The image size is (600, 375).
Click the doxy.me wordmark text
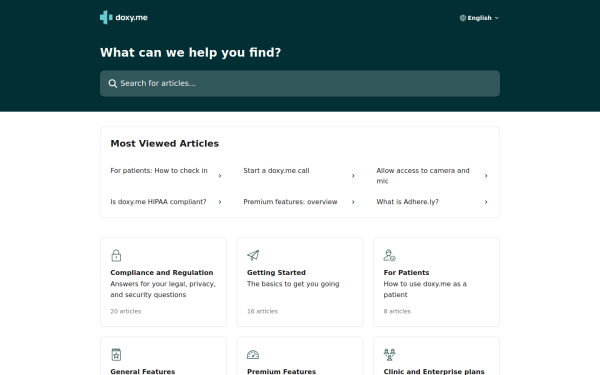[x=131, y=18]
